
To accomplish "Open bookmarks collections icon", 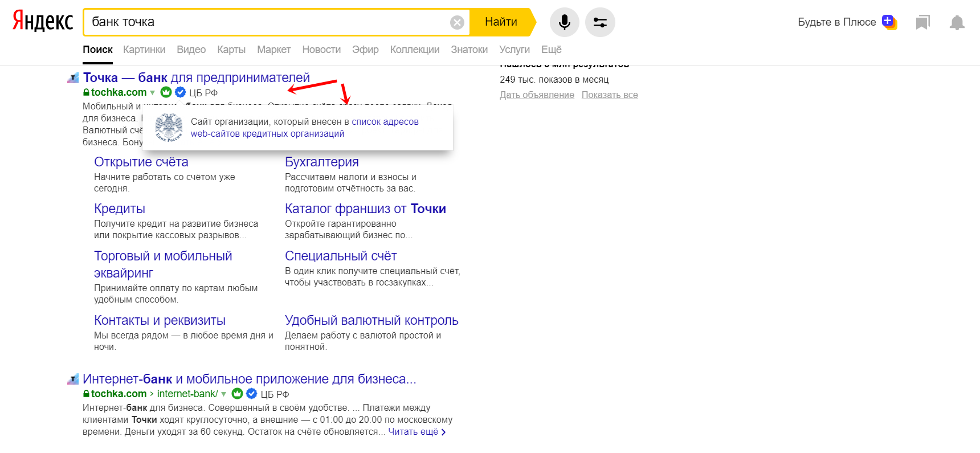I will pos(922,22).
